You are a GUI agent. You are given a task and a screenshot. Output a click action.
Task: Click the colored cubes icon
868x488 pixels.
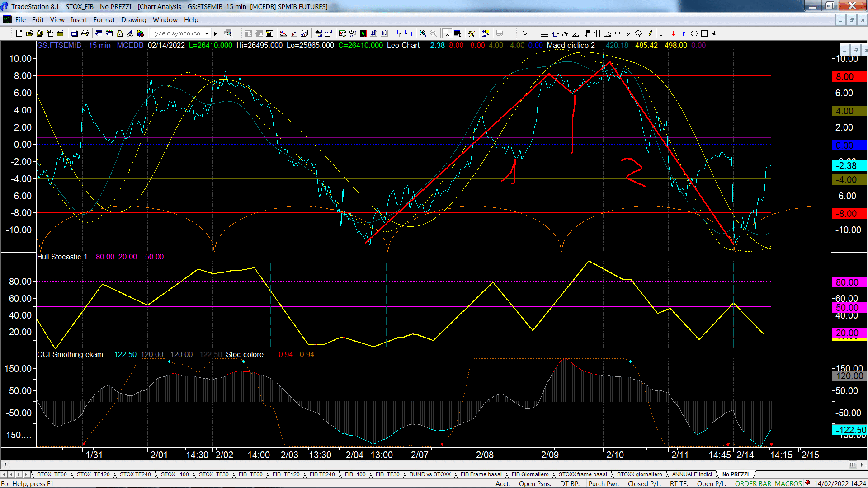click(x=140, y=33)
